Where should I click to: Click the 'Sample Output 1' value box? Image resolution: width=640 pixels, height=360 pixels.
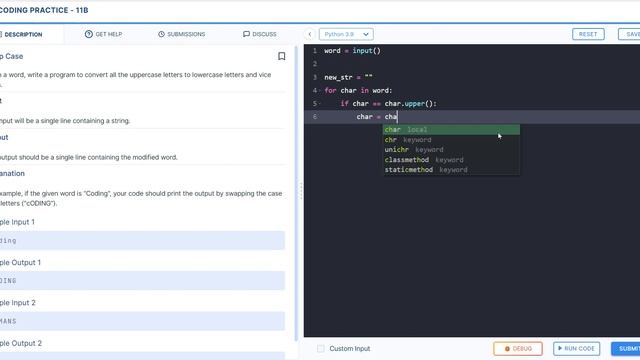pyautogui.click(x=142, y=281)
